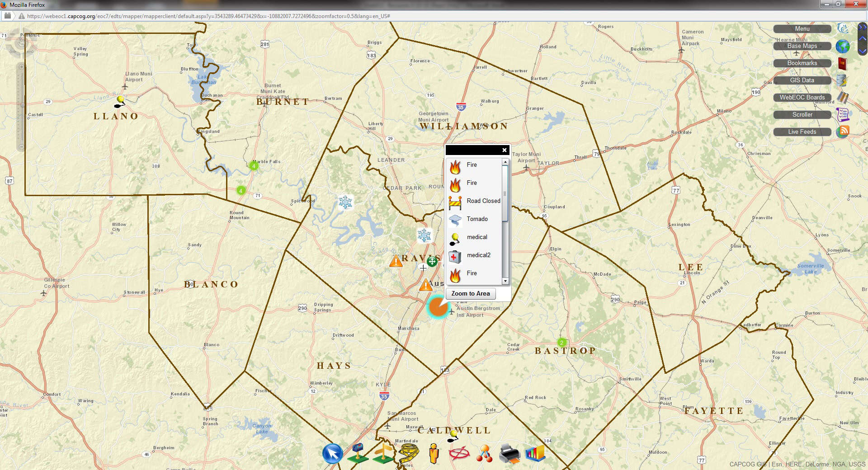Select the Tornado entry in popup

tap(475, 221)
